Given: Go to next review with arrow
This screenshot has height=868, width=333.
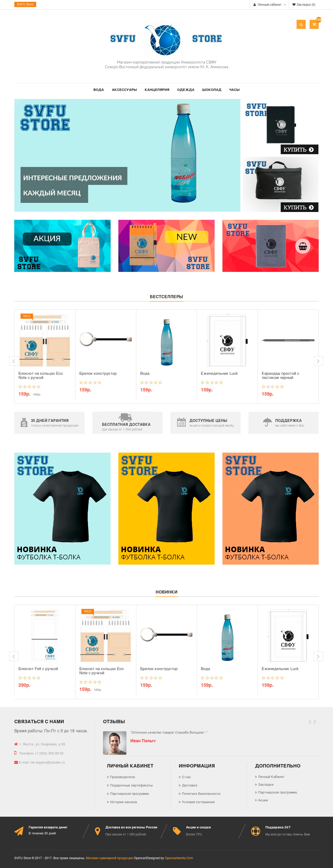Looking at the screenshot, I should (315, 721).
